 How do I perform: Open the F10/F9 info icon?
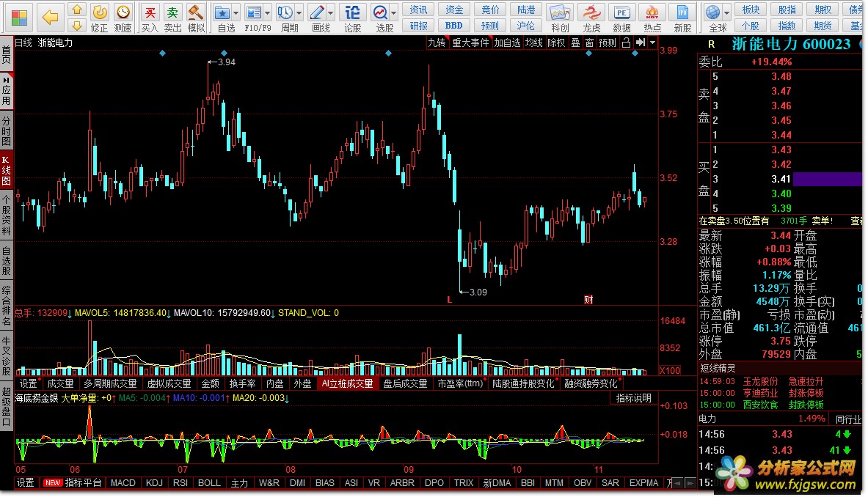(x=254, y=12)
